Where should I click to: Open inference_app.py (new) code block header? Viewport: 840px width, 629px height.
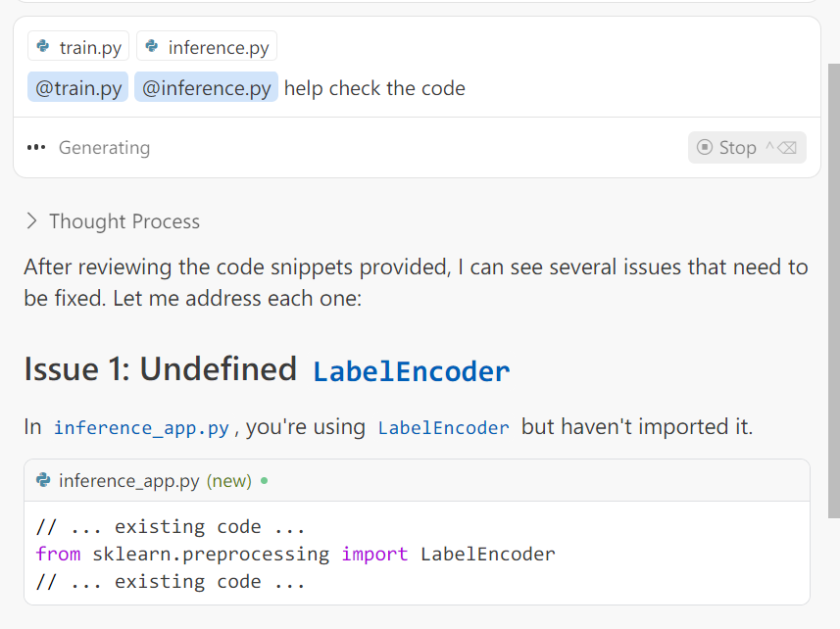point(417,481)
